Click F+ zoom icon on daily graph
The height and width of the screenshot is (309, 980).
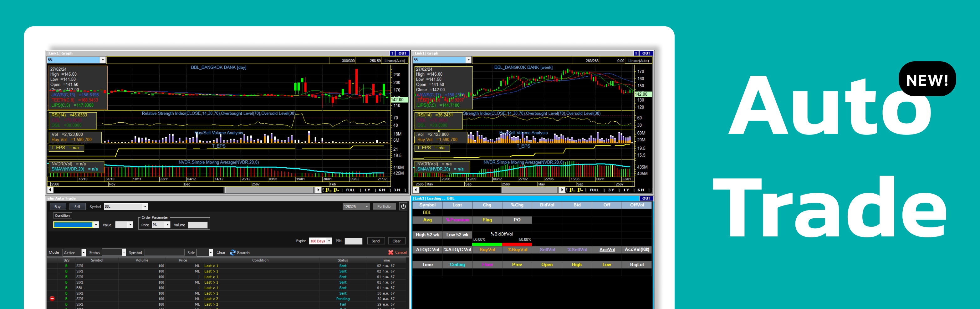[x=328, y=190]
